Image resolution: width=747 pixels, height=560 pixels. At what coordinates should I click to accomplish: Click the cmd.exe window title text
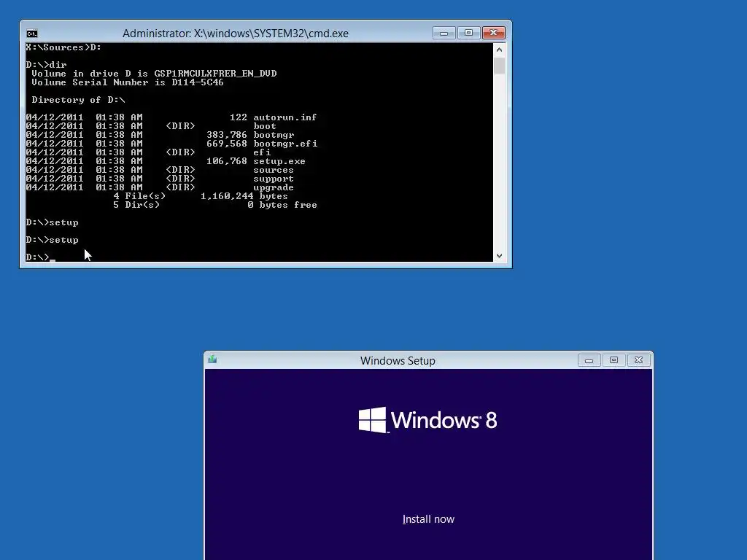point(236,34)
